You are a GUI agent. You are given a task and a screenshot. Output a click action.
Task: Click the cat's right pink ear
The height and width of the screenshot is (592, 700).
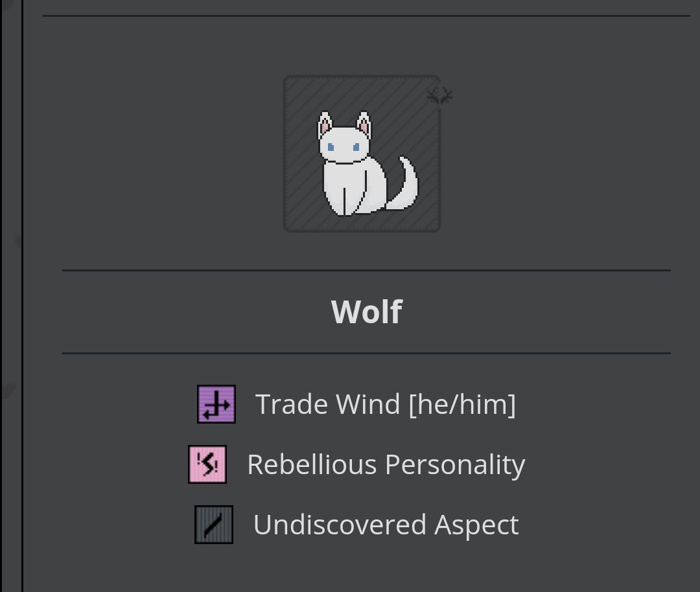(x=364, y=124)
